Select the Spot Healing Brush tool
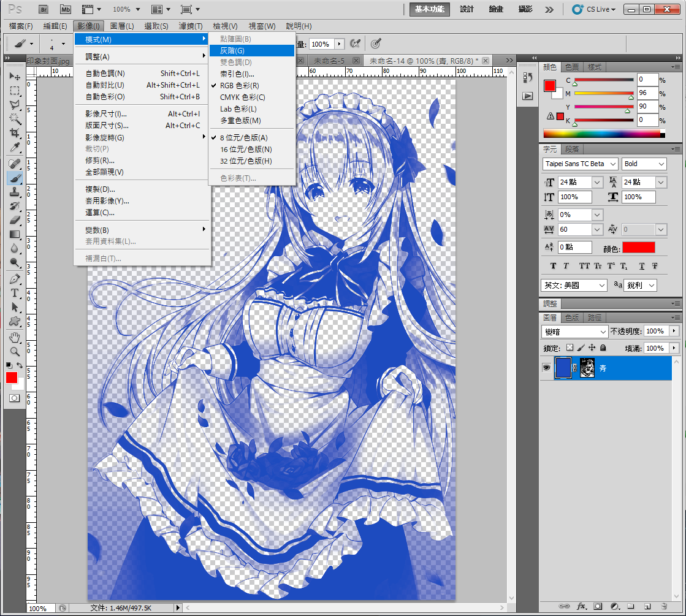 [x=15, y=164]
